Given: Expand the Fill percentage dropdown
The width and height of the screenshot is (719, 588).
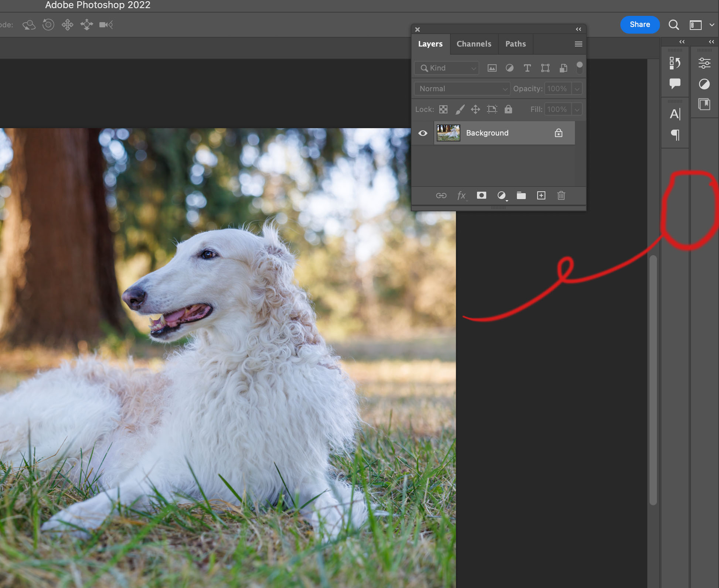Looking at the screenshot, I should coord(576,109).
